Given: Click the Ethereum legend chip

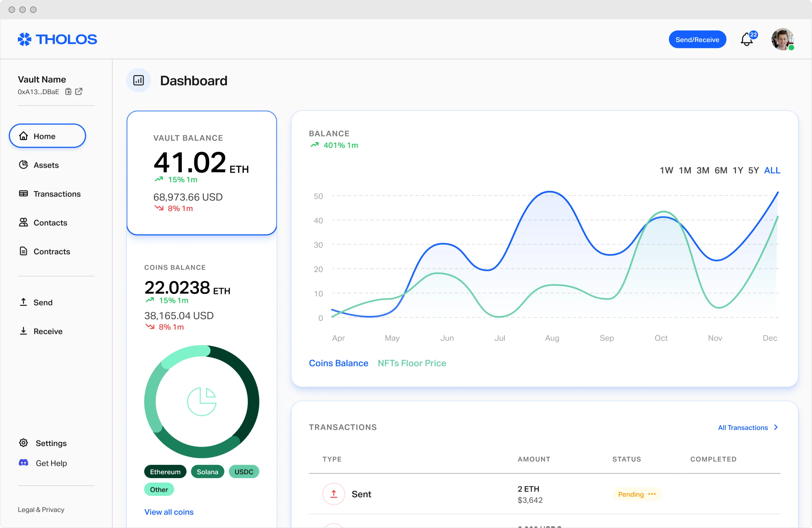Looking at the screenshot, I should click(x=165, y=471).
